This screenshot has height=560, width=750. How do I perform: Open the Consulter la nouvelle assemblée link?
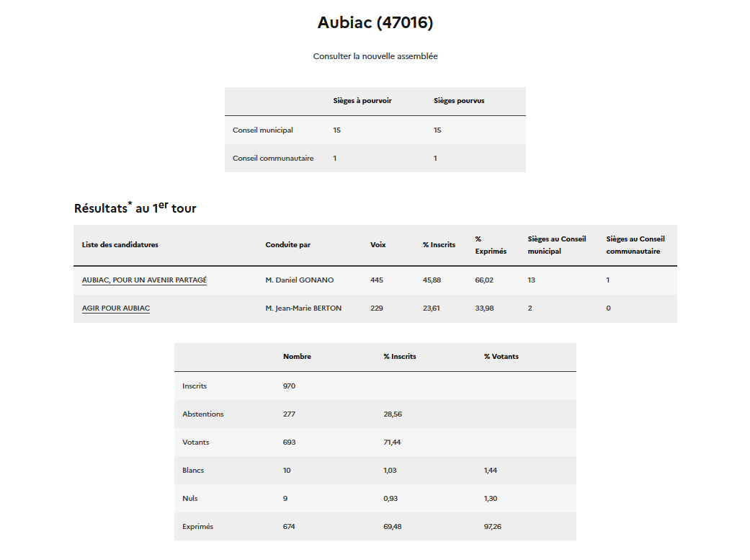coord(375,56)
